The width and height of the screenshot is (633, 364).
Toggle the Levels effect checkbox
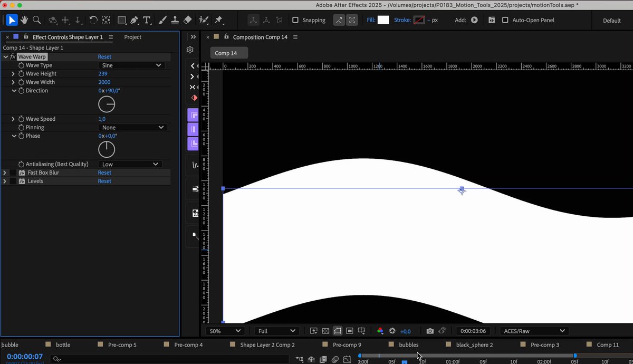(13, 181)
